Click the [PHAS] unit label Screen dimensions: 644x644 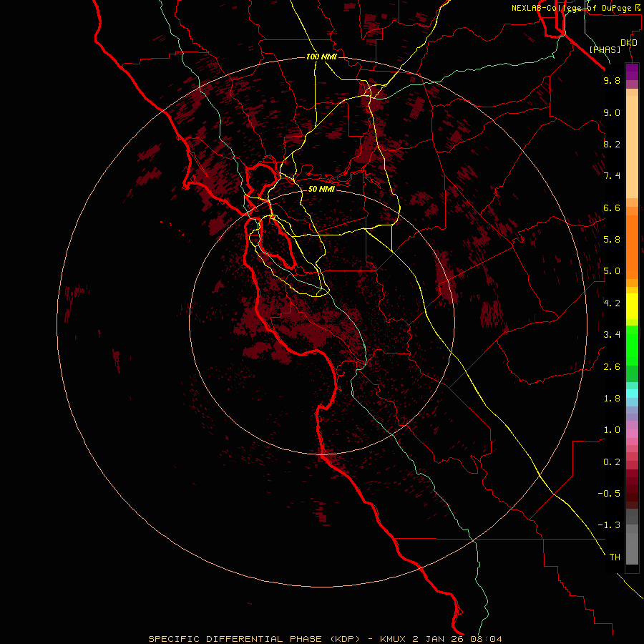pos(605,49)
